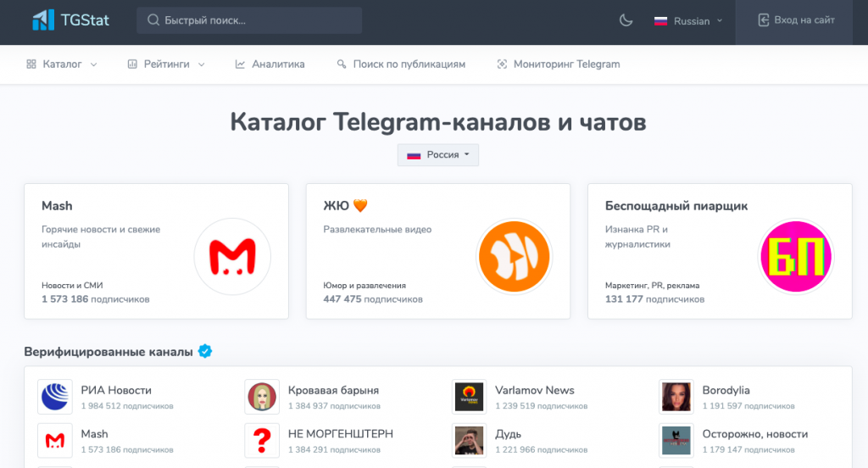Open the Кровавая барыня channel link
Image resolution: width=868 pixels, height=468 pixels.
(333, 390)
